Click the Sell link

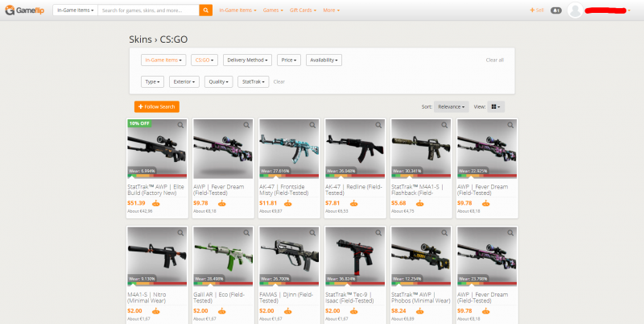[537, 10]
